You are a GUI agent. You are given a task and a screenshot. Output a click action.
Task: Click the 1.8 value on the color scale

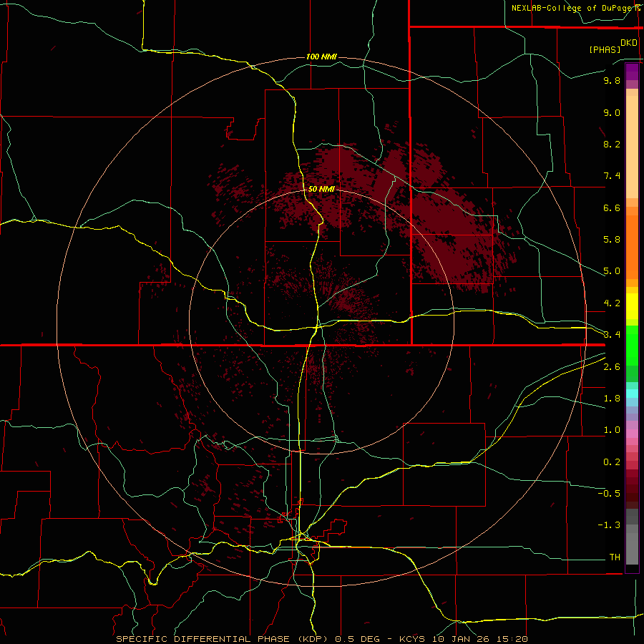[612, 399]
